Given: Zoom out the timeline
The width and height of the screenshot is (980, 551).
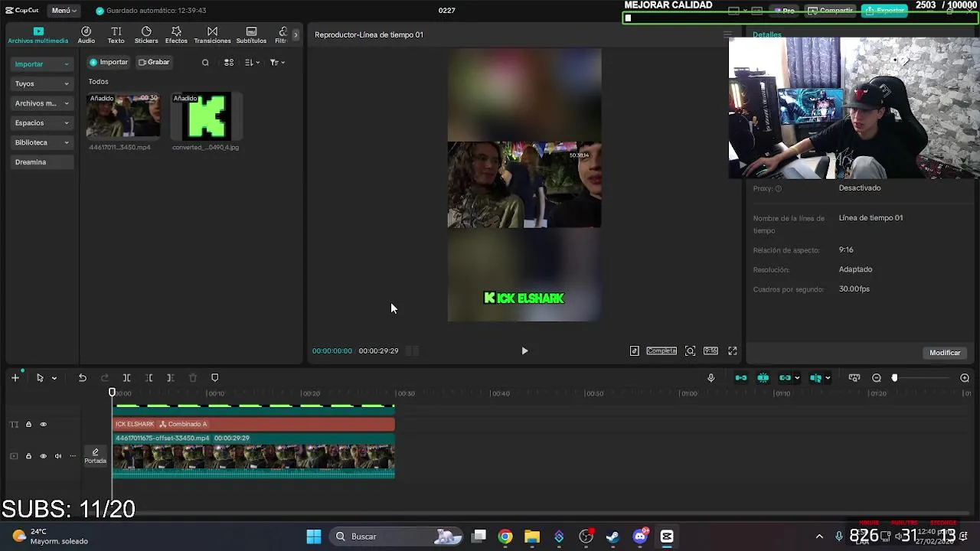Looking at the screenshot, I should click(x=877, y=378).
